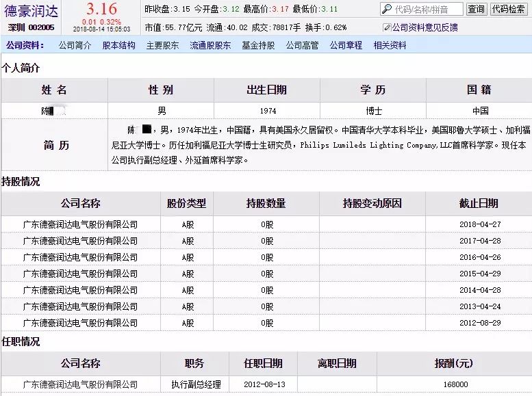
Task: Click the 简历 row label
Action: (56, 145)
